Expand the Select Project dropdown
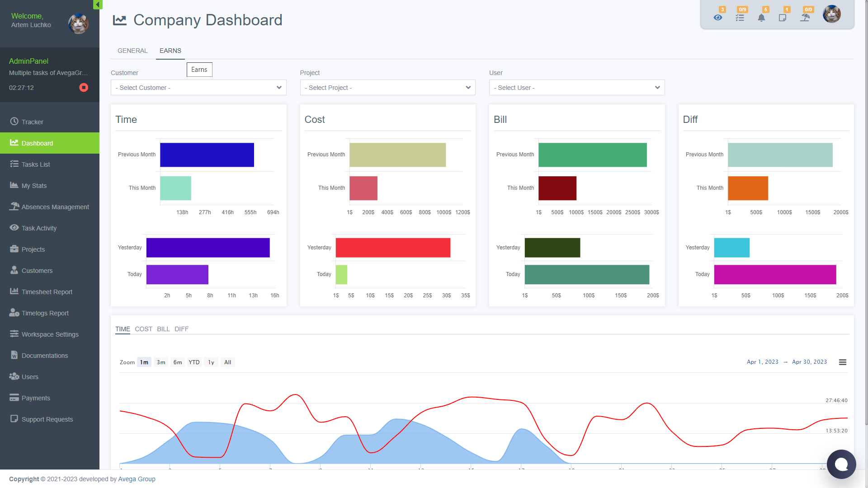868x488 pixels. [387, 88]
